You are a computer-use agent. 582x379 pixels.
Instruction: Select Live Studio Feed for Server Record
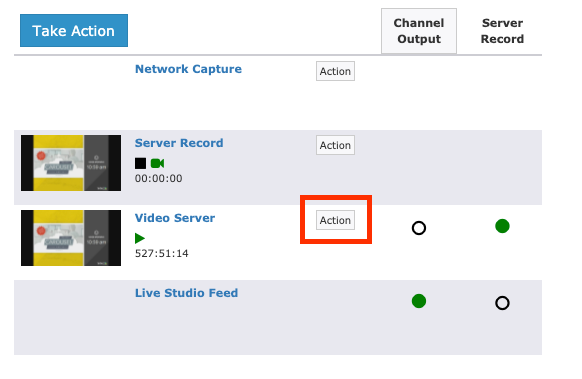pos(502,303)
